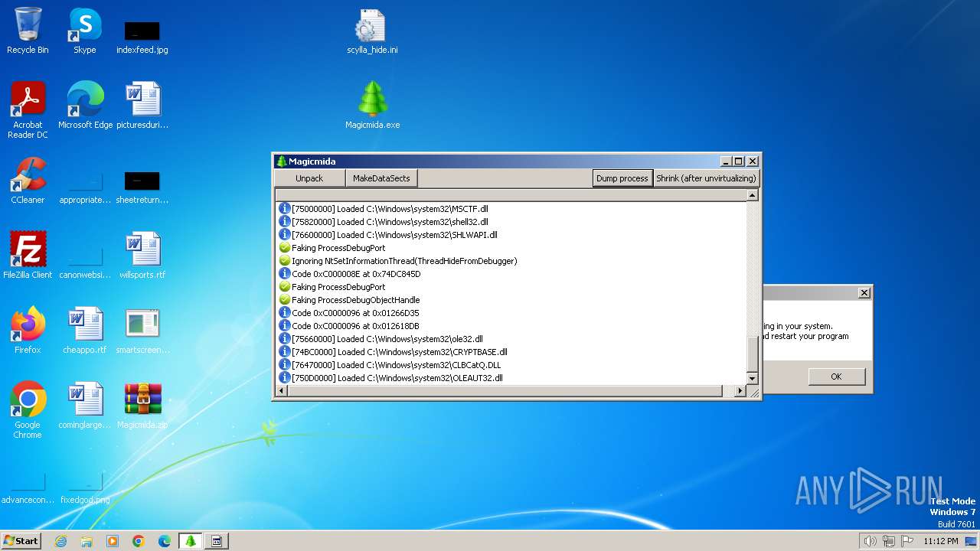Select cominglarge... Word document on desktop
Screen dimensions: 980x551
[x=85, y=406]
